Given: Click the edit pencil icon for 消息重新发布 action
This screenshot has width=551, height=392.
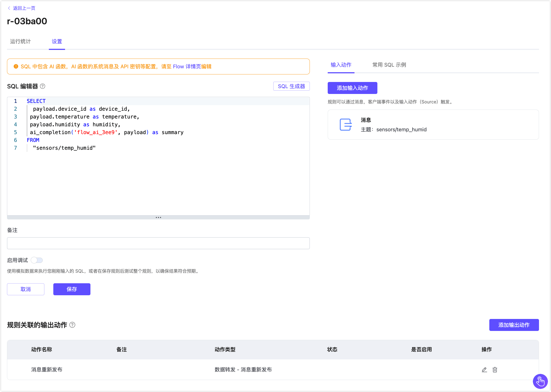Looking at the screenshot, I should coord(484,370).
